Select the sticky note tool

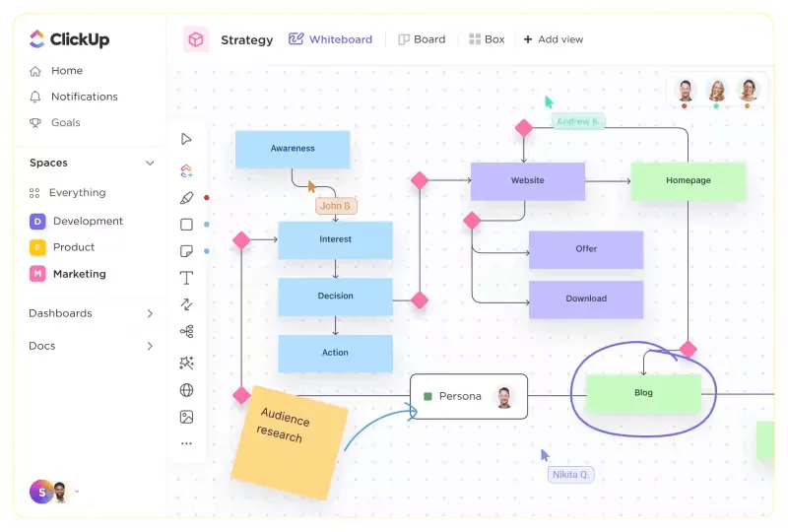tap(186, 251)
